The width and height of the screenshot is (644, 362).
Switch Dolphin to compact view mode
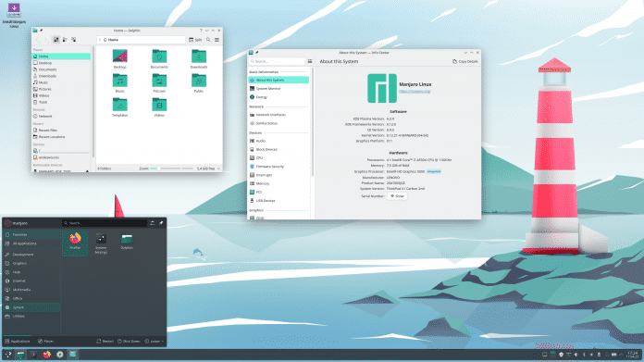65,40
